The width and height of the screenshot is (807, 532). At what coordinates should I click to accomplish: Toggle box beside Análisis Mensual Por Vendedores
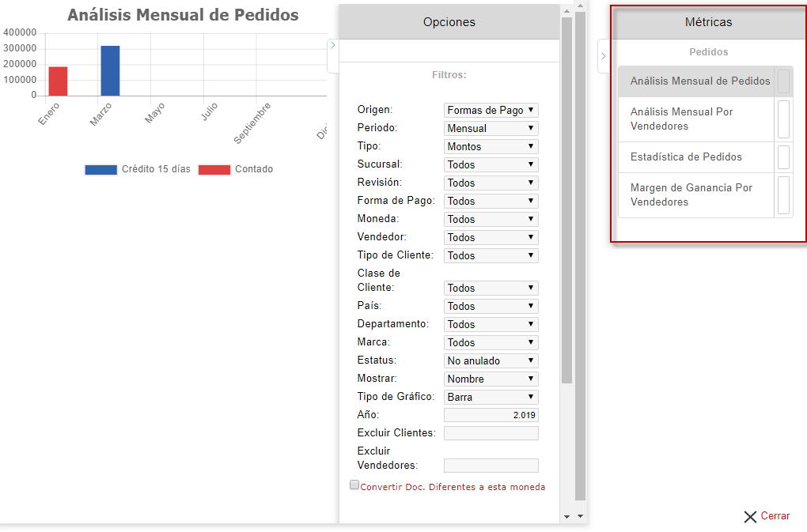pos(784,119)
